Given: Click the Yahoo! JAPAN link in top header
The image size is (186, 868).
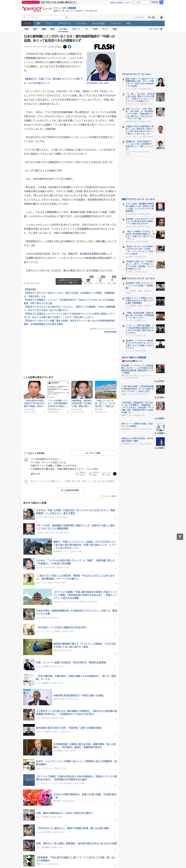Looking at the screenshot, I should point(116,2).
